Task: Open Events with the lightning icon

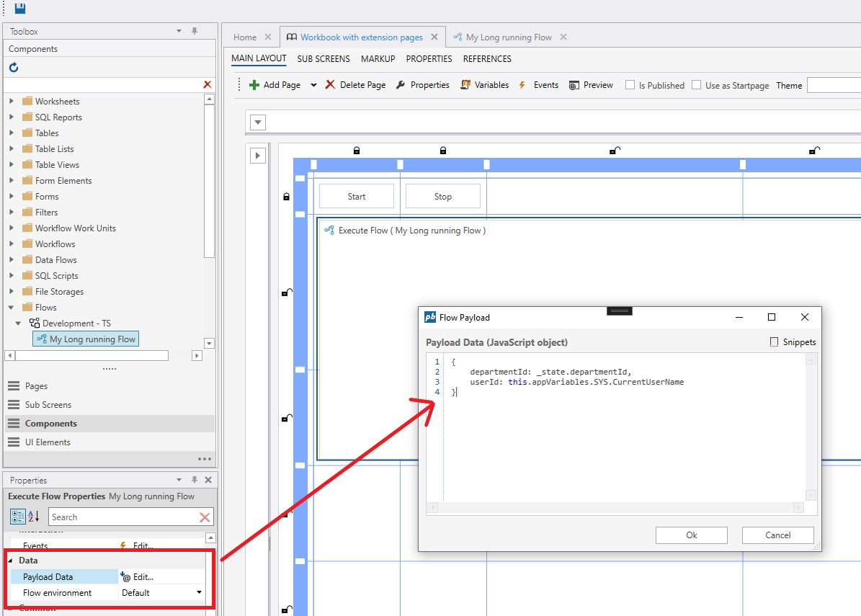Action: 523,85
